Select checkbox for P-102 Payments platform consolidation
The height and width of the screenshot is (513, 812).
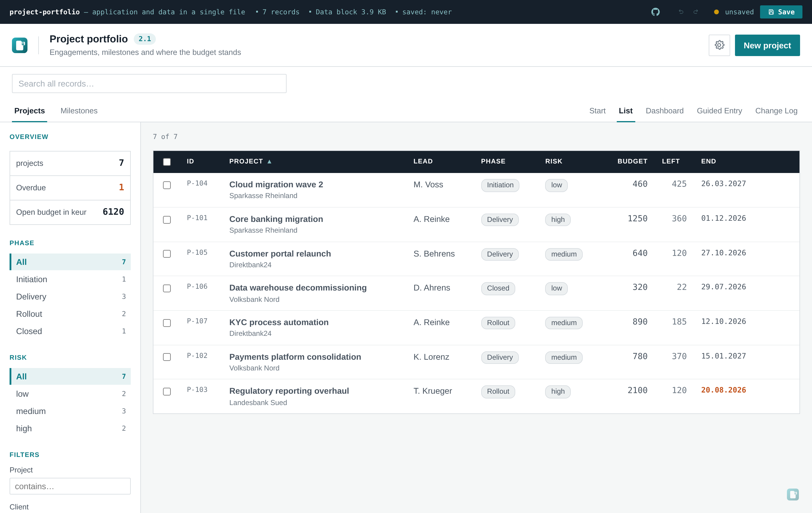pyautogui.click(x=167, y=357)
